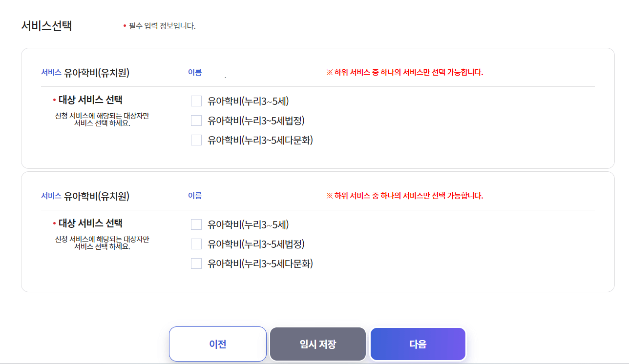
Task: Check 유아학비(누리3~5세다문화) in the second section
Action: pos(196,263)
